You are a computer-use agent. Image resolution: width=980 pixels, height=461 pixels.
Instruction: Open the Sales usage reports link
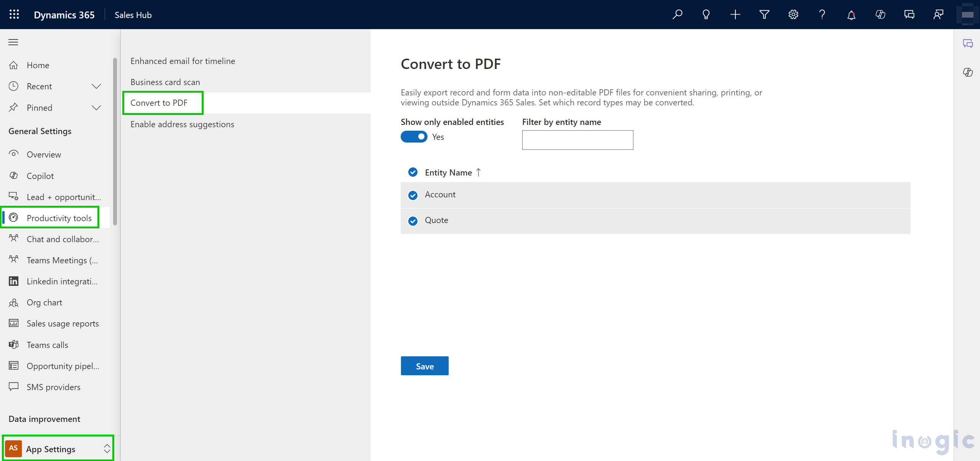(x=62, y=323)
